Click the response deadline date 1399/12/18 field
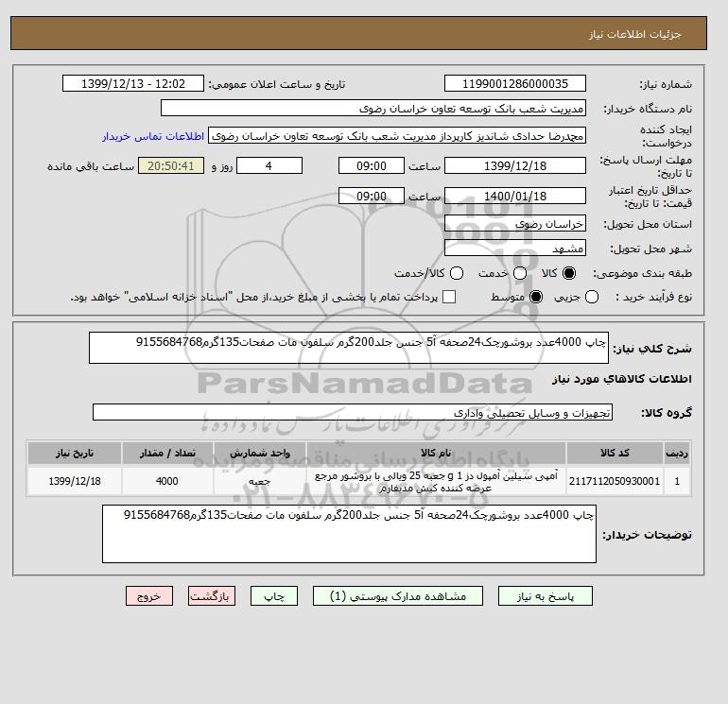This screenshot has height=704, width=728. 515,165
